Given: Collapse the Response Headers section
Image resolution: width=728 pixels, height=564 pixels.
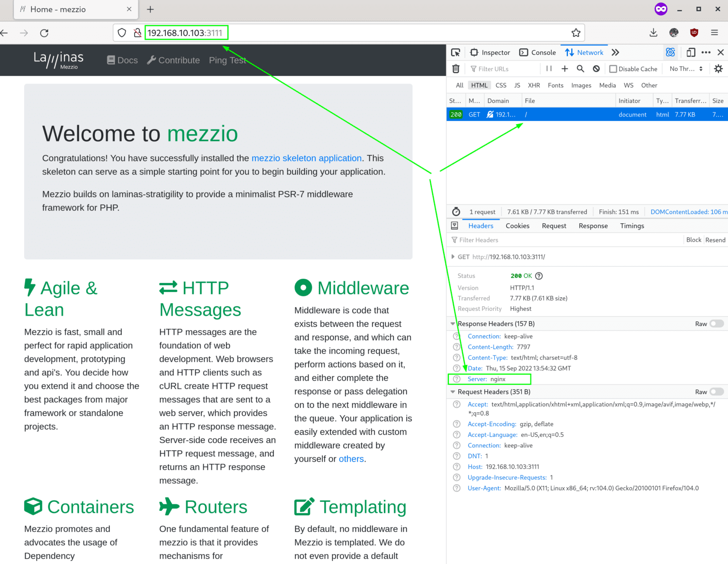Looking at the screenshot, I should [453, 324].
